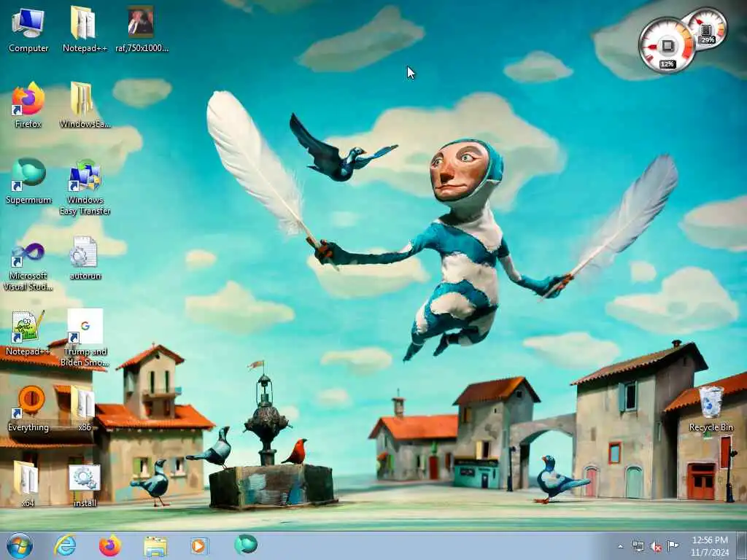Select the raf,750x1000 image file
Viewport: 747px width, 560px height.
tap(142, 29)
